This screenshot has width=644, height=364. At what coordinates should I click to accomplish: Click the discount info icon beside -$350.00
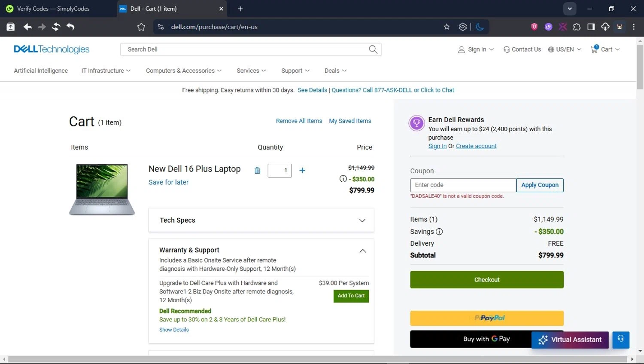343,179
